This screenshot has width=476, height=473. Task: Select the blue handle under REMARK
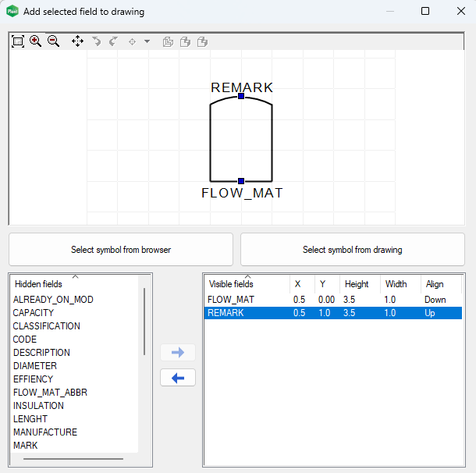click(x=241, y=96)
